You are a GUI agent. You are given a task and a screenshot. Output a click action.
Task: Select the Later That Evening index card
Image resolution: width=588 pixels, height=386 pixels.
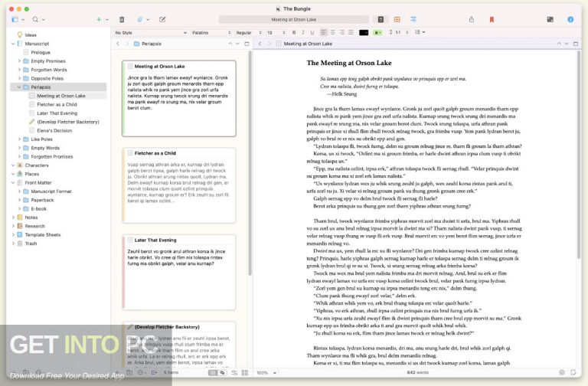click(179, 273)
